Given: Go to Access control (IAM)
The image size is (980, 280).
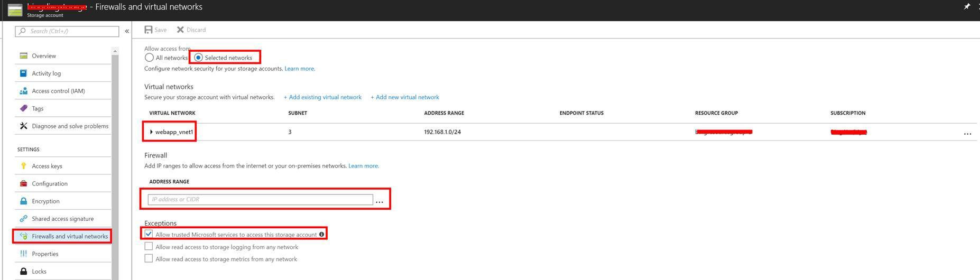Looking at the screenshot, I should [58, 91].
